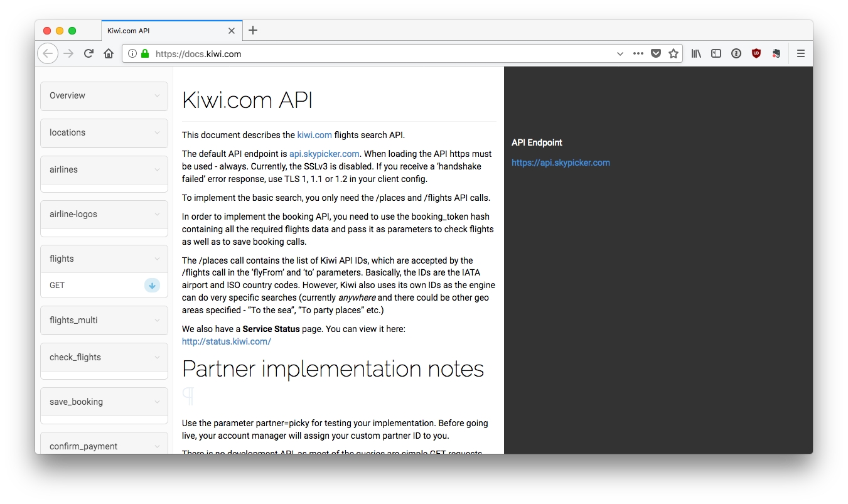The image size is (848, 504).
Task: Bookmark this page with the star
Action: coord(674,54)
